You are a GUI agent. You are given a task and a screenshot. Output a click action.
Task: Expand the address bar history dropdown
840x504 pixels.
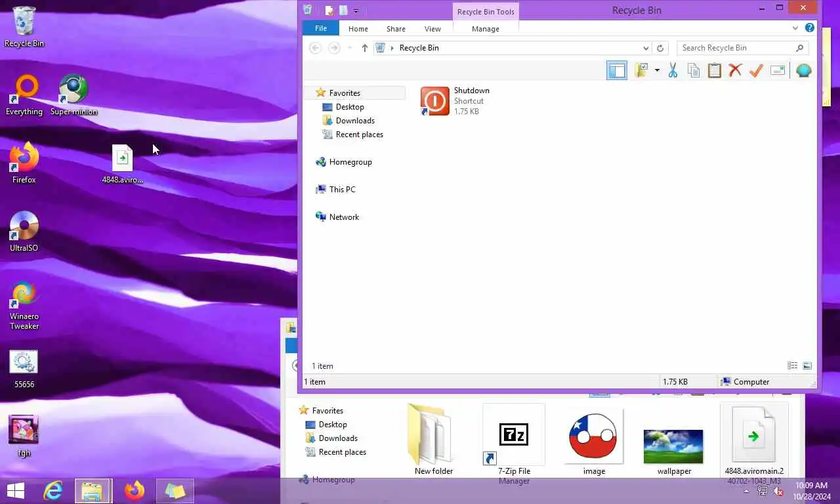(x=646, y=48)
